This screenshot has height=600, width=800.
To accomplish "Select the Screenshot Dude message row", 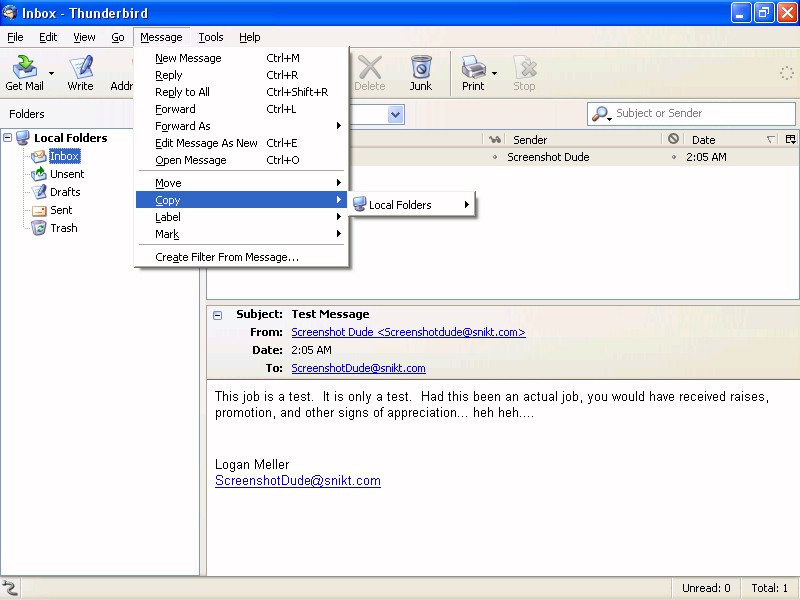I will tap(573, 157).
